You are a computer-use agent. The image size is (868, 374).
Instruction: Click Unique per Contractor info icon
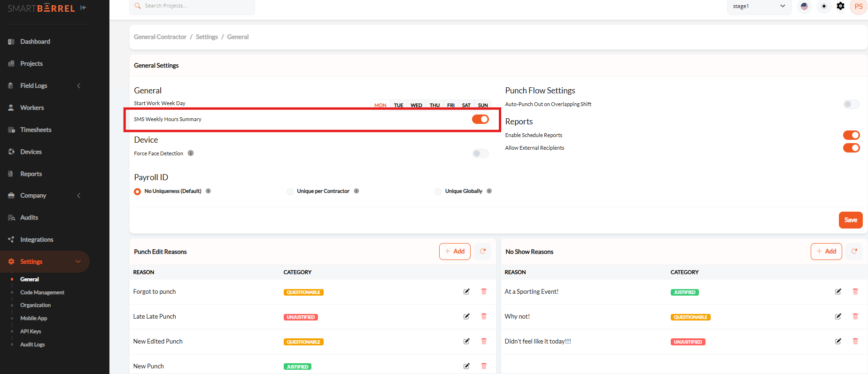tap(356, 191)
